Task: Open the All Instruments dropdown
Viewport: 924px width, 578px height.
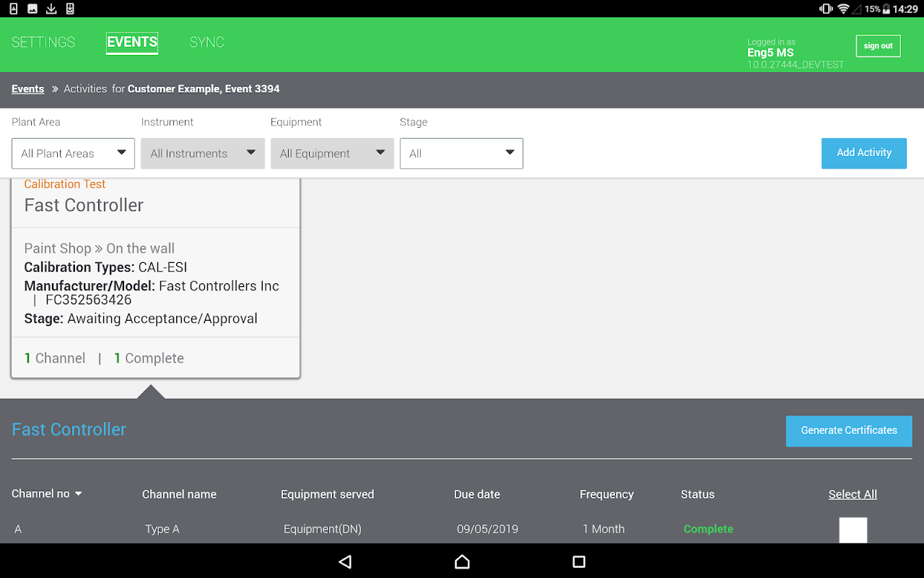Action: [x=203, y=153]
